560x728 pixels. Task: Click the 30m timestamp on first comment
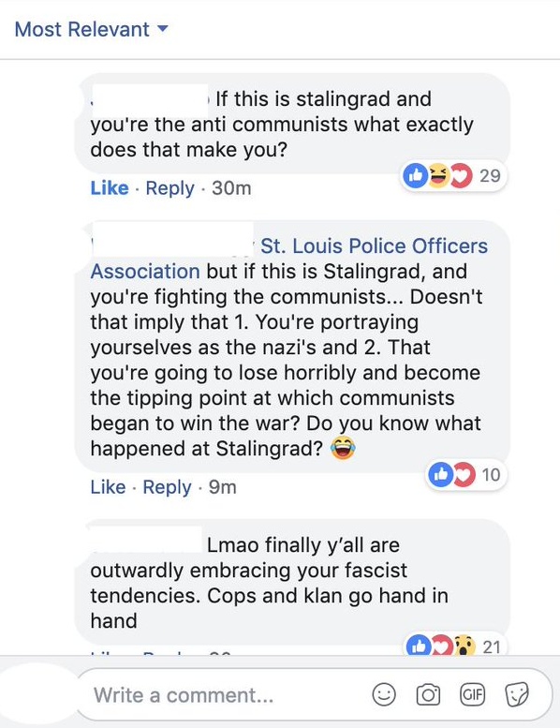tap(231, 188)
